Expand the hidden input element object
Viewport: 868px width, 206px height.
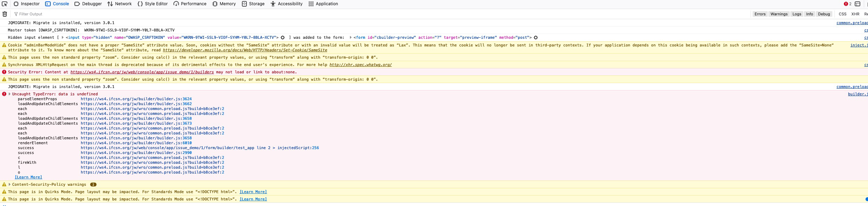point(63,38)
